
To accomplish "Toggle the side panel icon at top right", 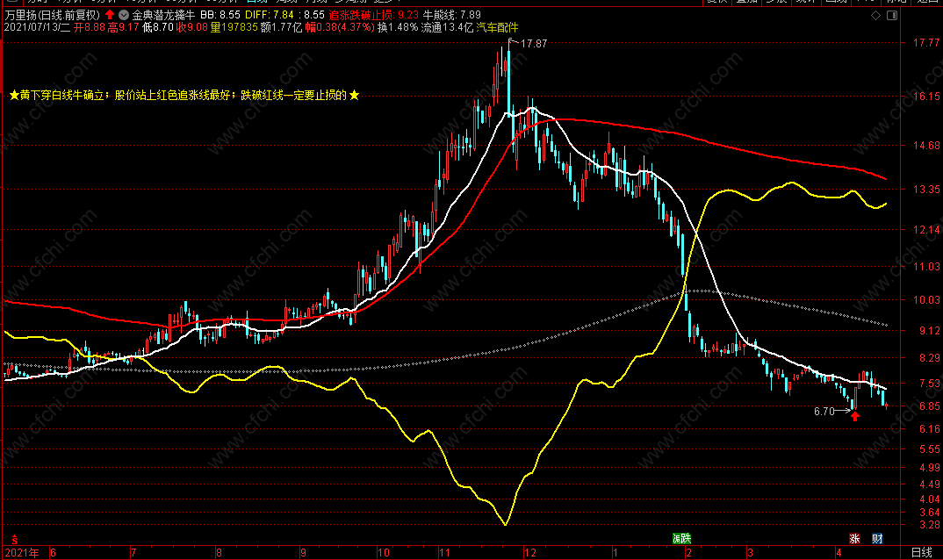I will pos(892,15).
